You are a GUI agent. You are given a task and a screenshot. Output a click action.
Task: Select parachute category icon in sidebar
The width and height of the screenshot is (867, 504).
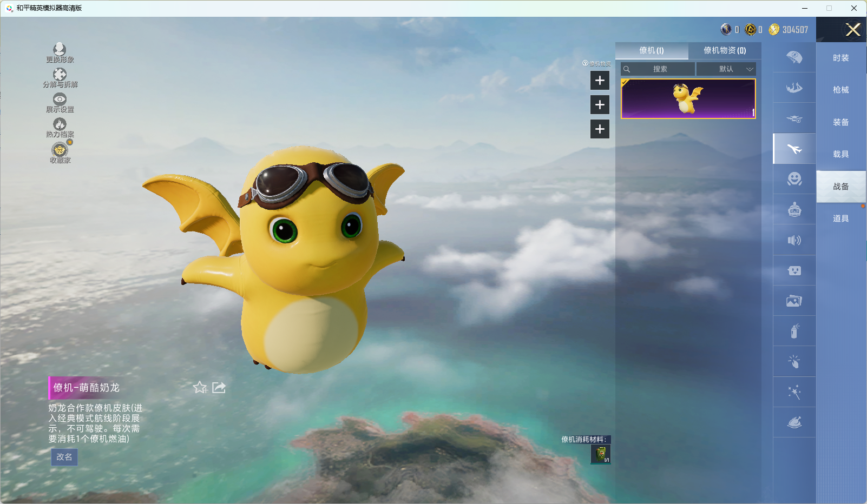coord(794,57)
